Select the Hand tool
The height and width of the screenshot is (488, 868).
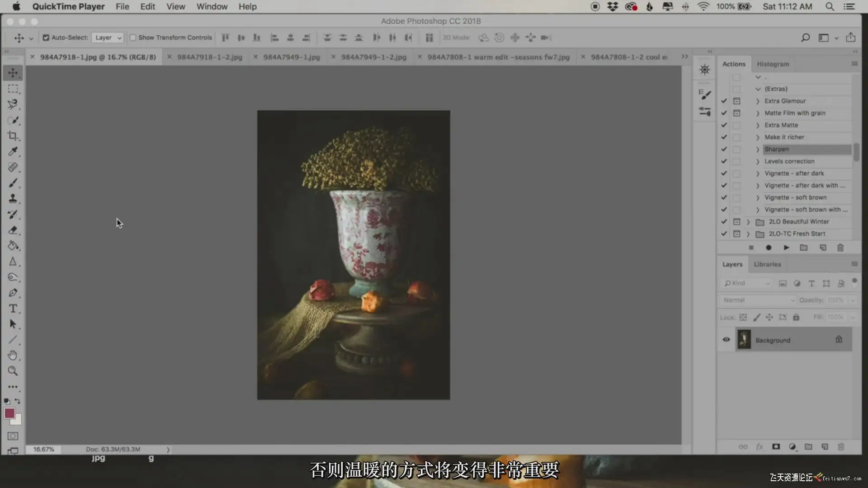click(x=13, y=355)
